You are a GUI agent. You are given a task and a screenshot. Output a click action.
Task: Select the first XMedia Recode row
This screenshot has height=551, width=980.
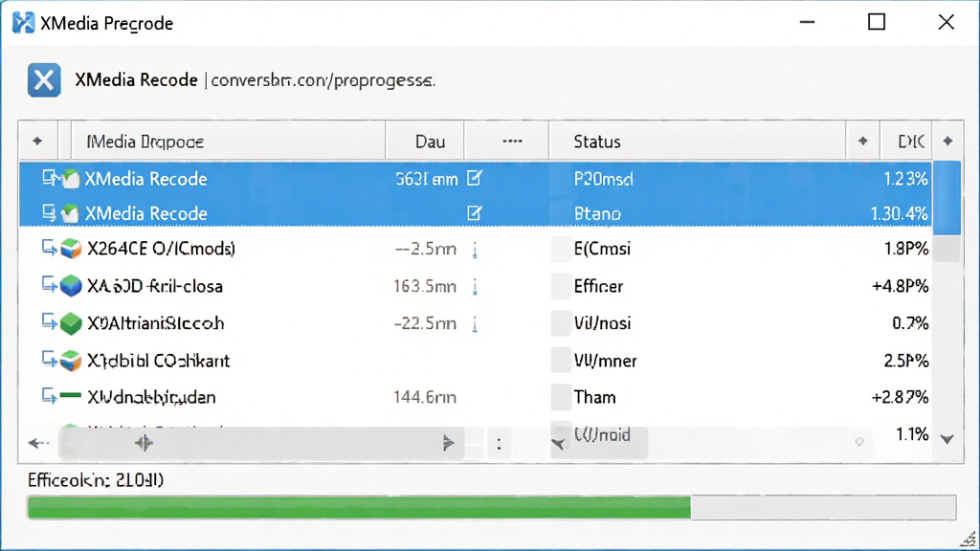pos(475,179)
